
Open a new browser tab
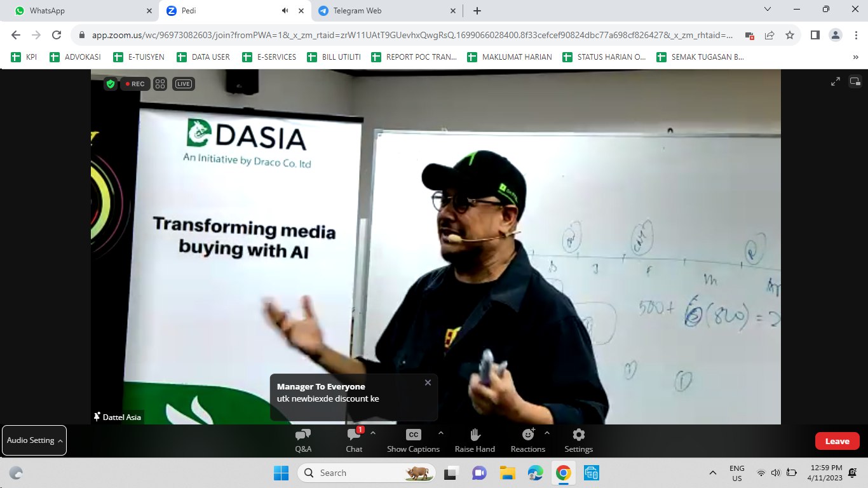[x=477, y=11]
